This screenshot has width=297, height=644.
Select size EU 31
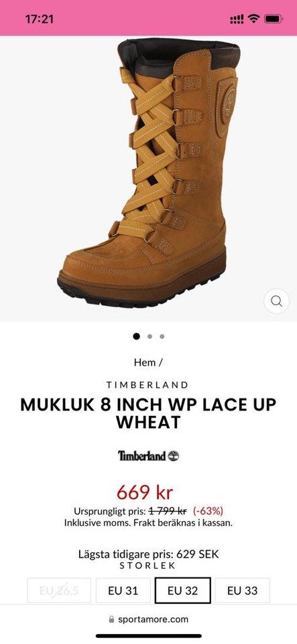coord(123,590)
